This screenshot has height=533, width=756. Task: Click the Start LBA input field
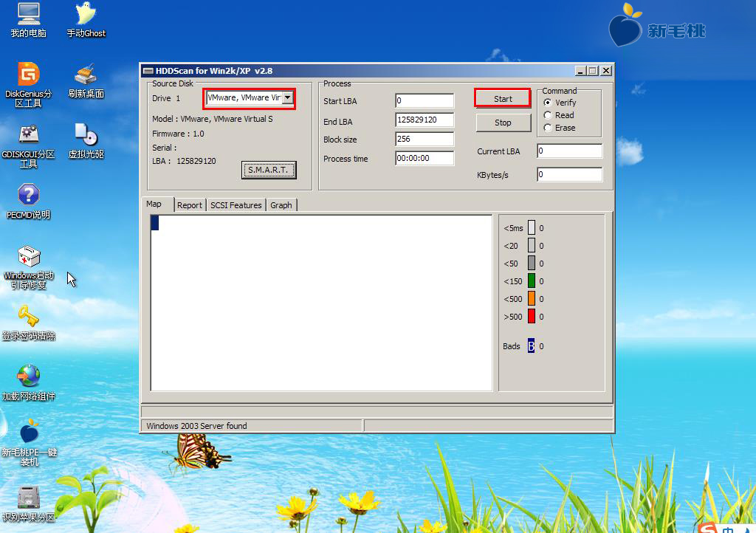pyautogui.click(x=425, y=100)
